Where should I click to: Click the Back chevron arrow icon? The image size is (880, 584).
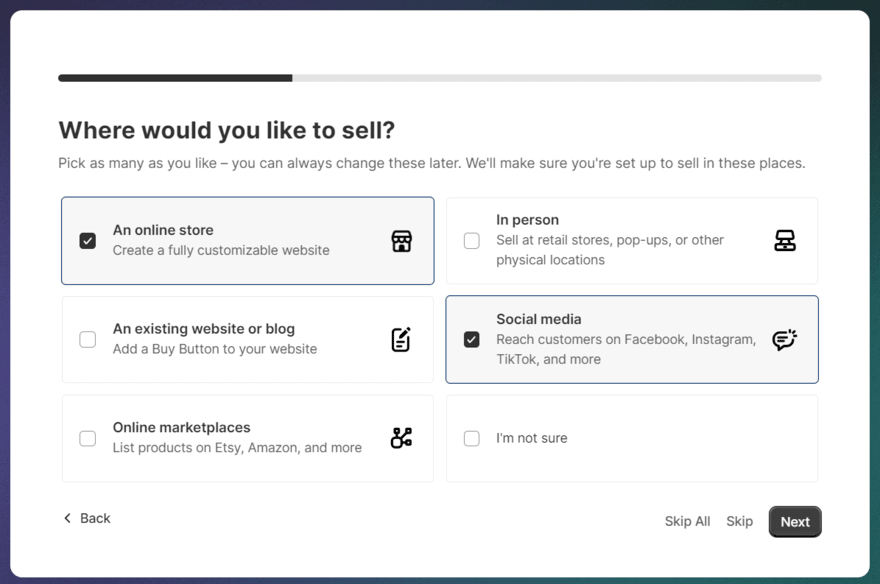(67, 518)
